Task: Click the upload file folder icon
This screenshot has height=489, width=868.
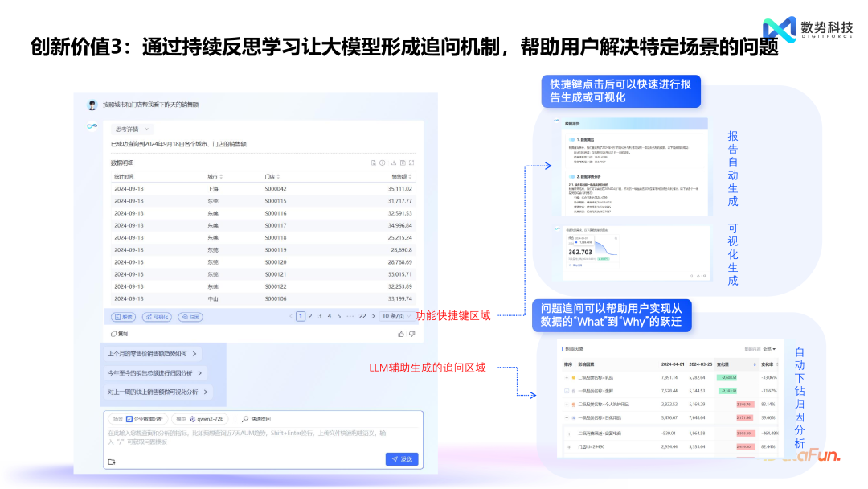Action: tap(112, 462)
